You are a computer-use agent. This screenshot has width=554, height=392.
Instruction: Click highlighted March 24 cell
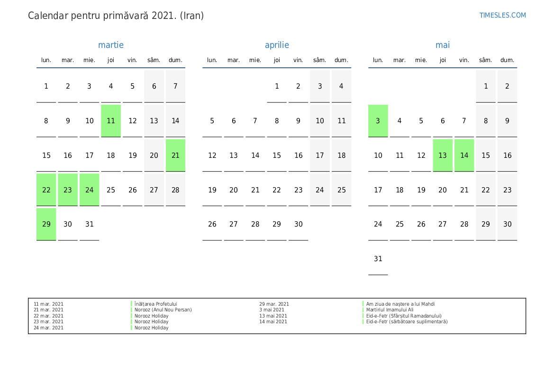click(x=90, y=190)
